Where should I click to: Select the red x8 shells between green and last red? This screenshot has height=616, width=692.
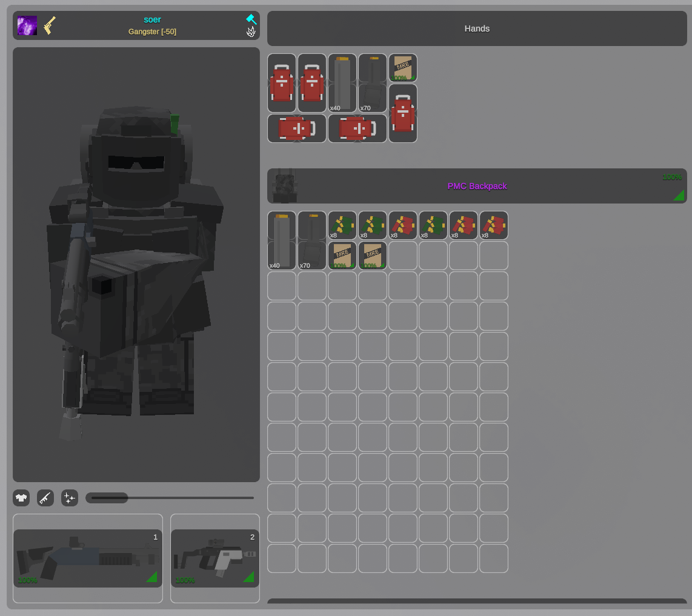[x=464, y=225]
